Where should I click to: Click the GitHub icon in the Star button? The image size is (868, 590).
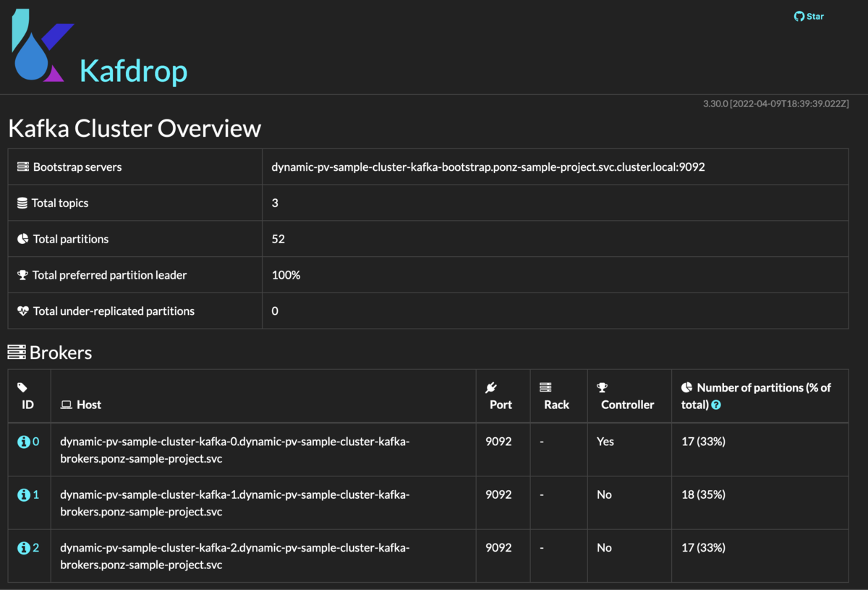point(798,16)
